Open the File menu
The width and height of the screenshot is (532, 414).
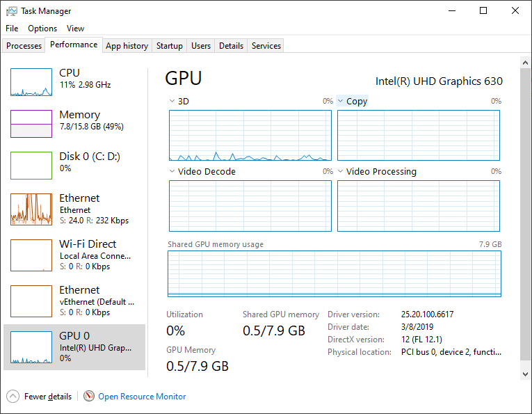(12, 29)
